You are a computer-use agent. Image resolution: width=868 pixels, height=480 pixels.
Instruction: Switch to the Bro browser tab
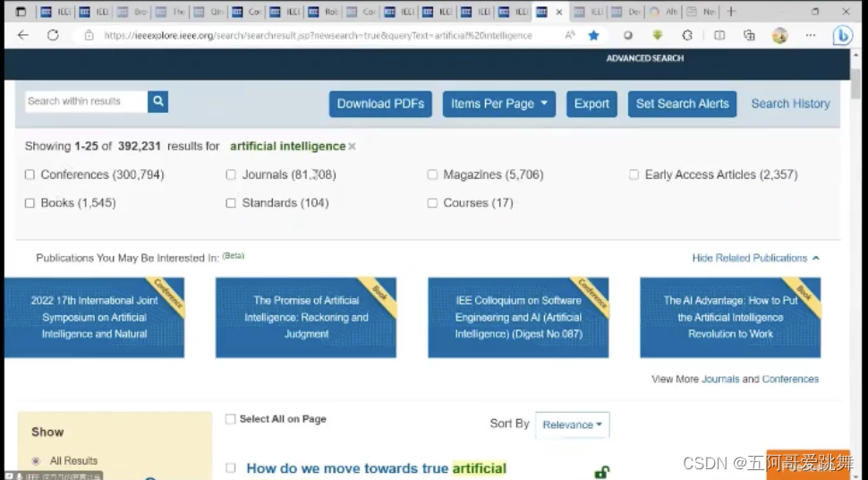[x=132, y=12]
